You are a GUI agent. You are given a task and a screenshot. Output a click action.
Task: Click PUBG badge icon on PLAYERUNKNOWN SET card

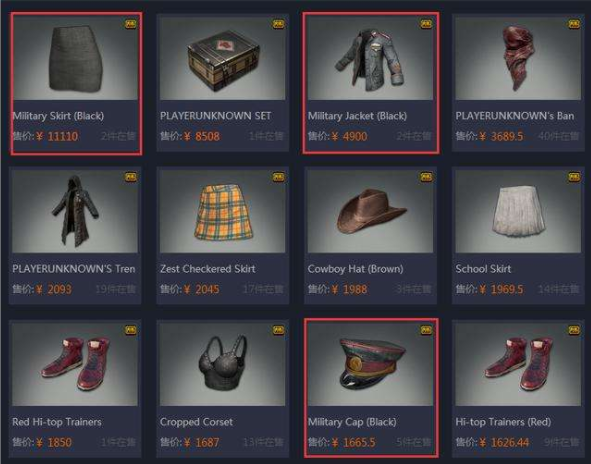point(278,24)
